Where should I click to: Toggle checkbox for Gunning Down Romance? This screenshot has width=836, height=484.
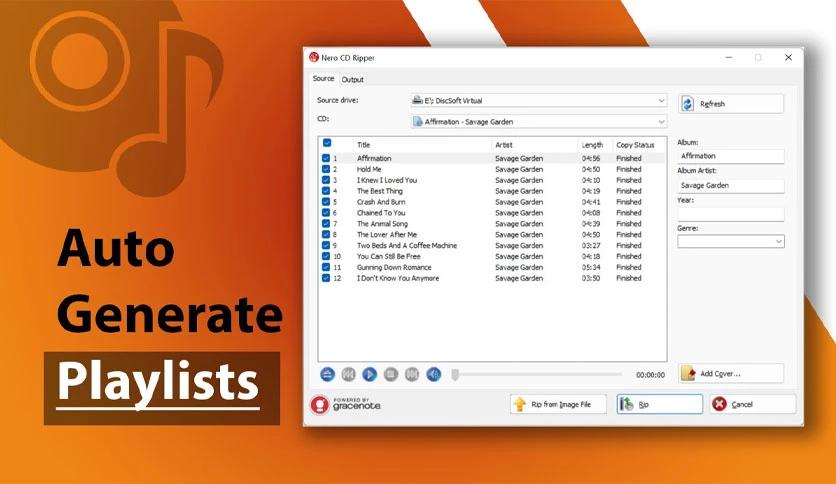pos(326,268)
